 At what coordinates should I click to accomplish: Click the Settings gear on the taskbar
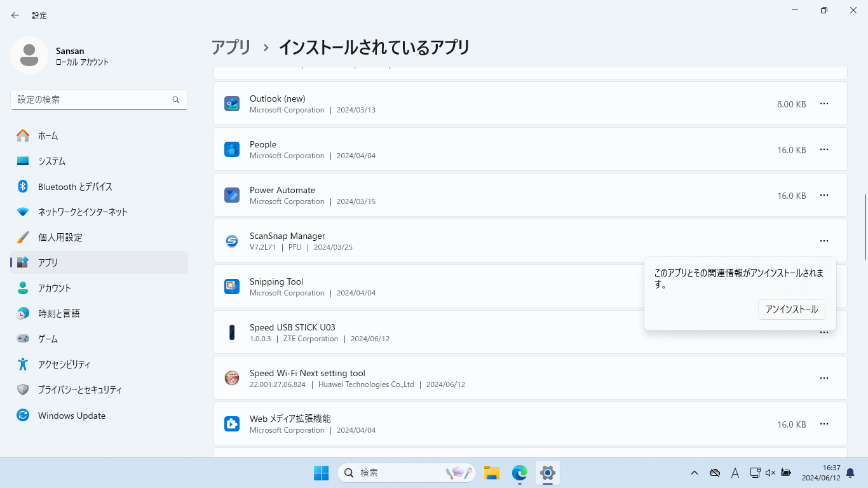(x=548, y=473)
